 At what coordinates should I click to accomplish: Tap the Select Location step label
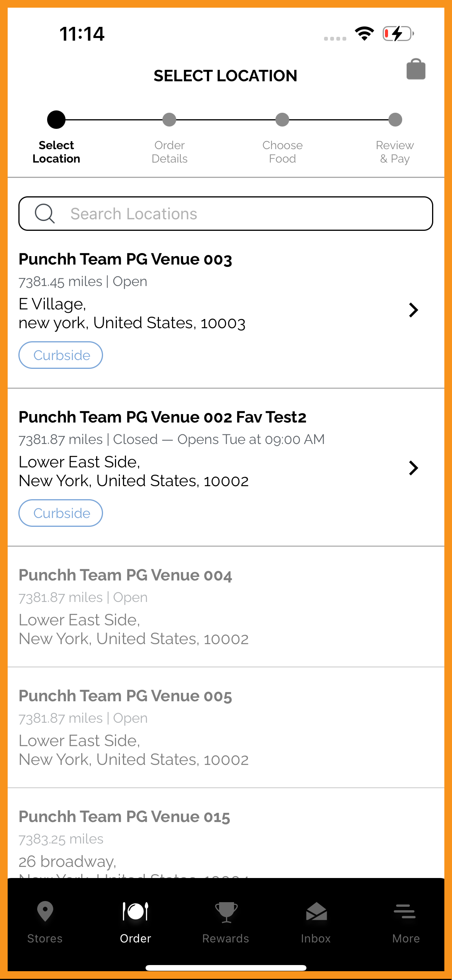pos(56,152)
